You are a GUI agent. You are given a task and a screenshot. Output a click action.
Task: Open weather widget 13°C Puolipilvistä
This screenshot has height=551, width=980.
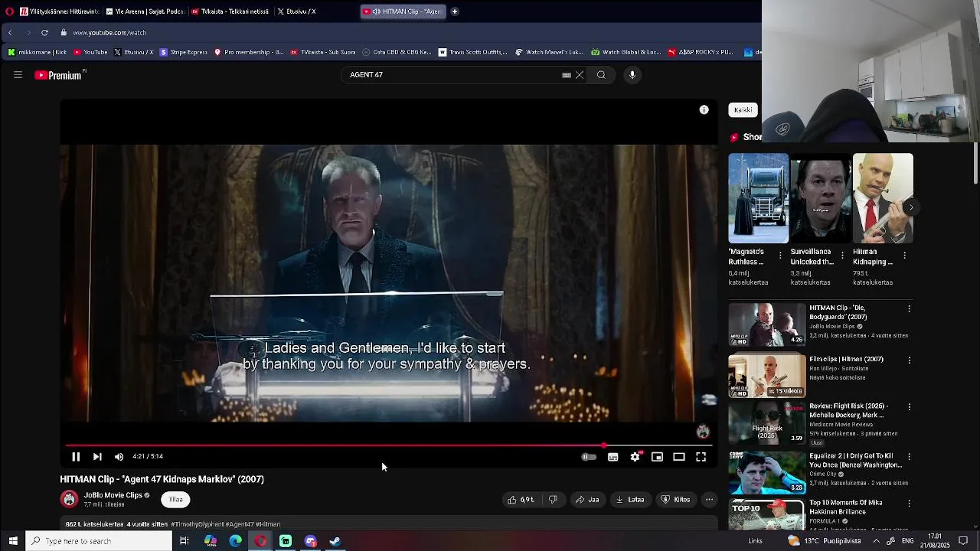pos(824,541)
